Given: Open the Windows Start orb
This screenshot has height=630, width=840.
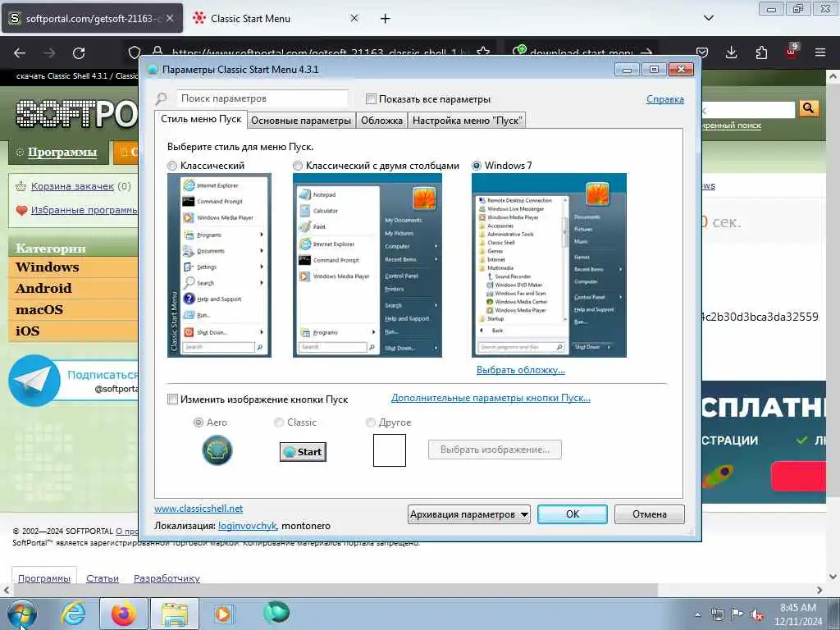Looking at the screenshot, I should coord(22,614).
